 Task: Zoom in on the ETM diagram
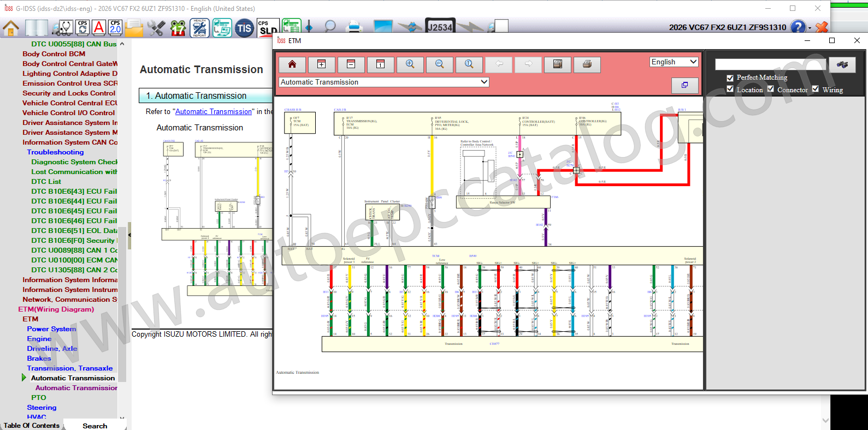point(410,64)
